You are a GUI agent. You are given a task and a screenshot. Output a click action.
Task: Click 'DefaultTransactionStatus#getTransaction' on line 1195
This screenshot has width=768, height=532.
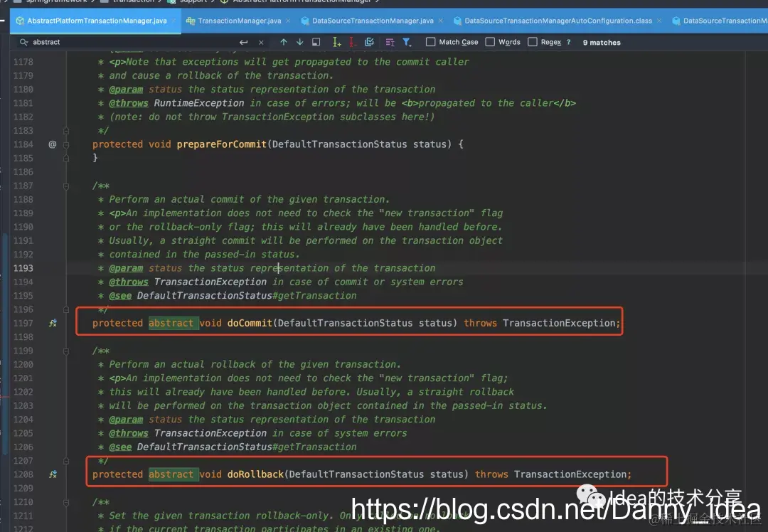coord(247,295)
